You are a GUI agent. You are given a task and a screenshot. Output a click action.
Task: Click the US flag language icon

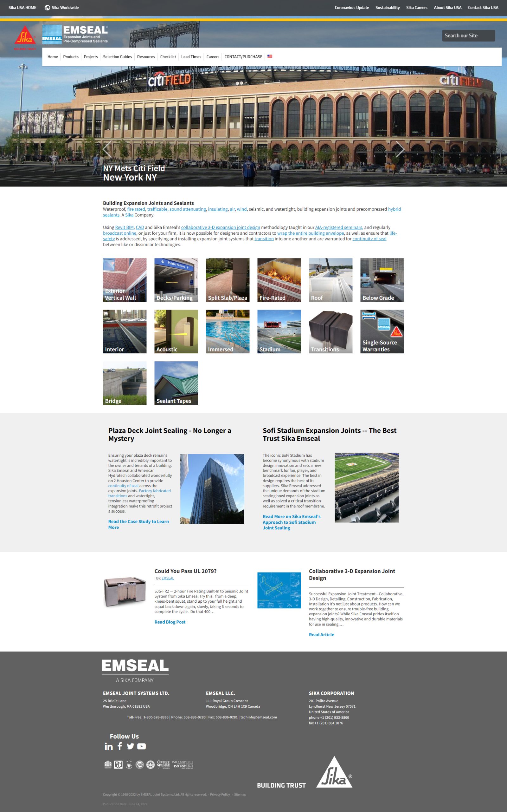tap(270, 56)
